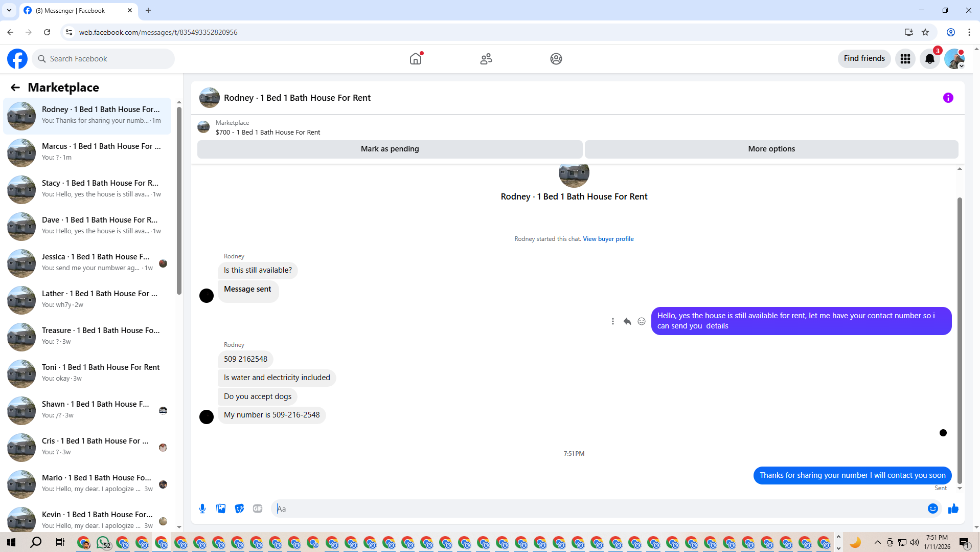The width and height of the screenshot is (980, 552).
Task: Attach a photo file to the message
Action: pos(221,509)
